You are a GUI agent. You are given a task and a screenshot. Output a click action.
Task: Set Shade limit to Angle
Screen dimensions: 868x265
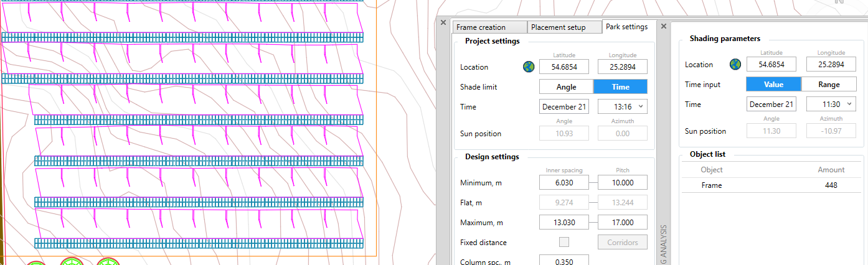pyautogui.click(x=566, y=87)
